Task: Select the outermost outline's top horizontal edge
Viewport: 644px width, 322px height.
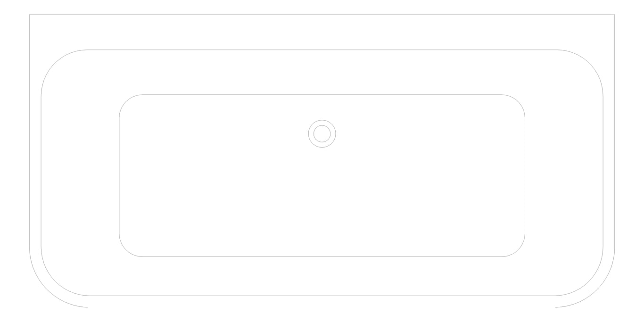Action: [x=322, y=15]
